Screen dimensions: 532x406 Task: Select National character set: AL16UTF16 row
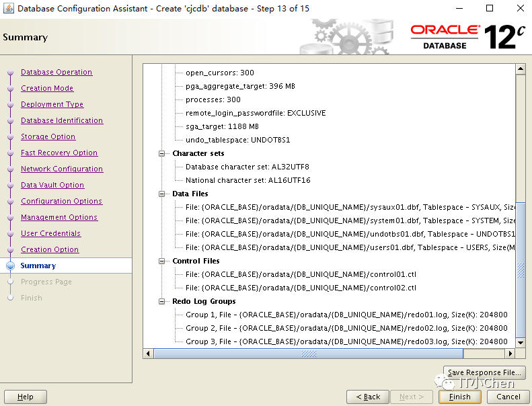tap(248, 180)
